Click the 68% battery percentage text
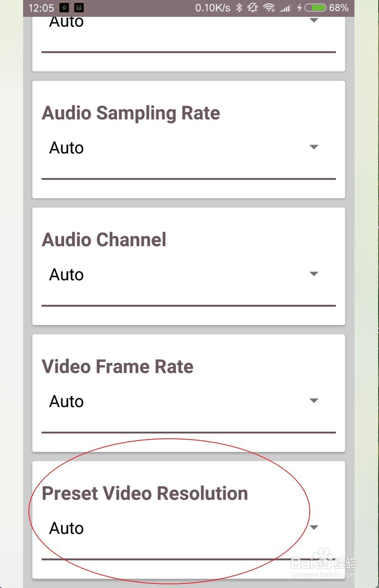 click(x=339, y=8)
